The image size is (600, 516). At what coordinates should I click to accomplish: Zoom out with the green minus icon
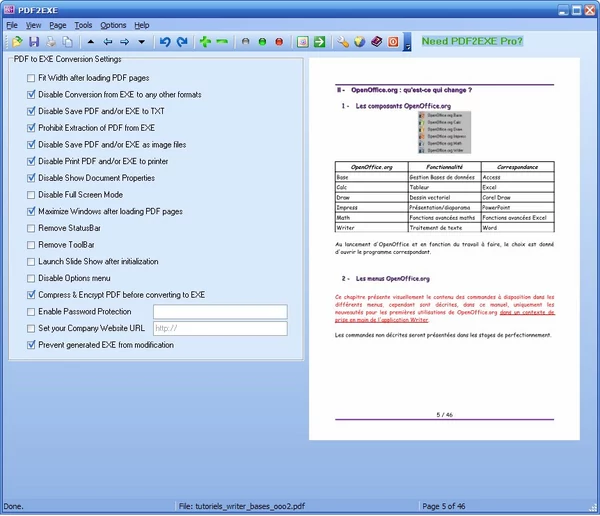[222, 41]
